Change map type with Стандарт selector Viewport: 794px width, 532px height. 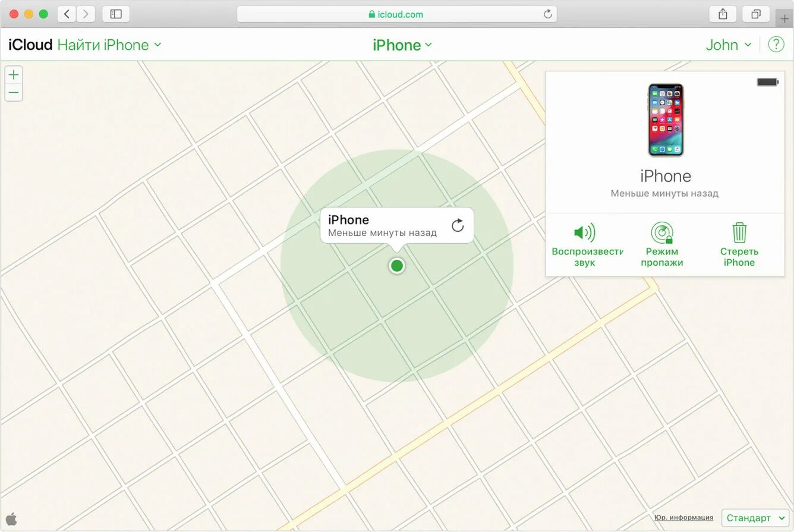(x=755, y=518)
